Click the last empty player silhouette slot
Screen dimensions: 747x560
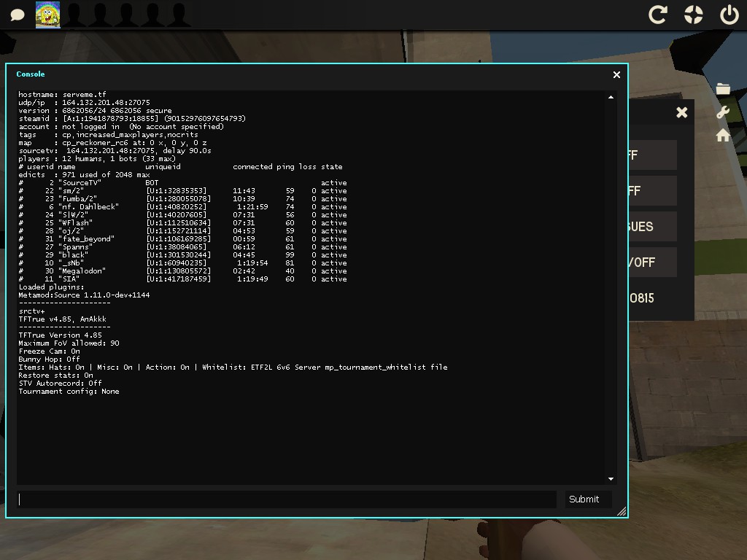pos(178,15)
